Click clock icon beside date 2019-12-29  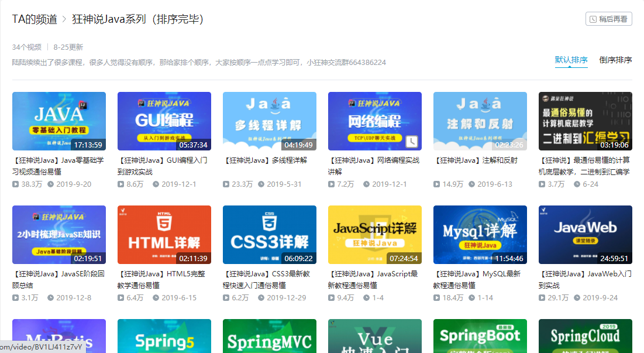tap(261, 297)
